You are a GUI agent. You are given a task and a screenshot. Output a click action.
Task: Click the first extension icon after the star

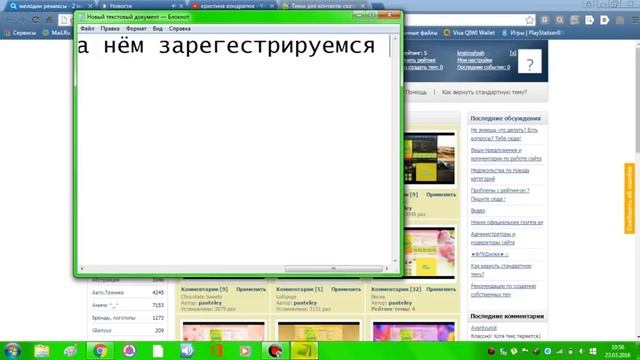[x=544, y=20]
